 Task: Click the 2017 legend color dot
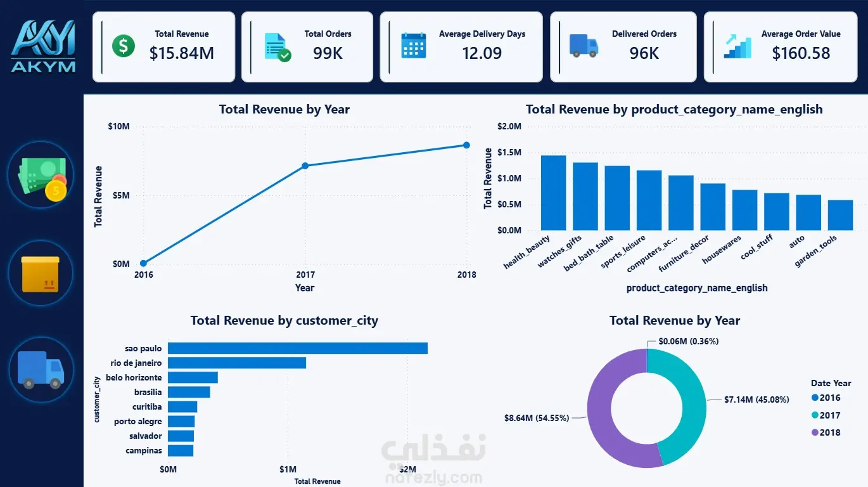814,415
